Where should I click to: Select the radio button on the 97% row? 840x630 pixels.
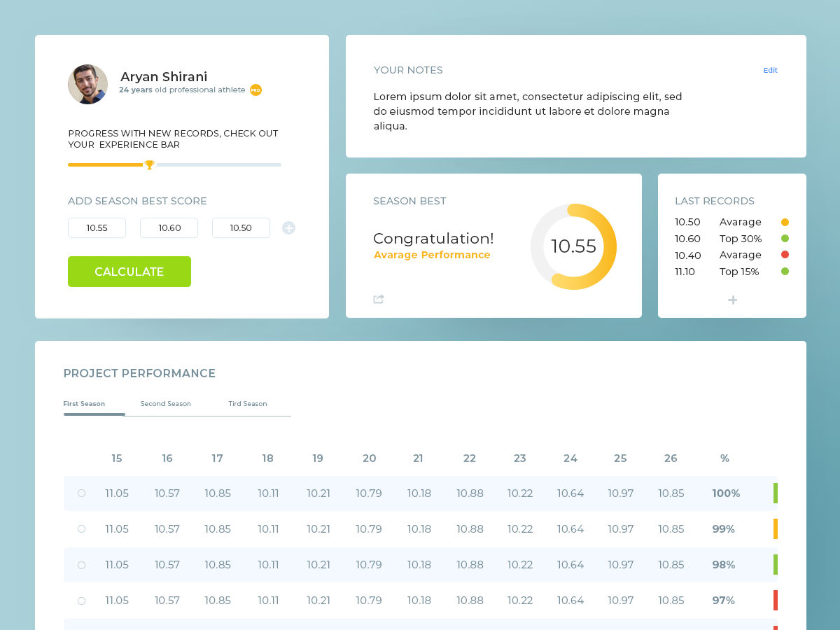coord(81,600)
